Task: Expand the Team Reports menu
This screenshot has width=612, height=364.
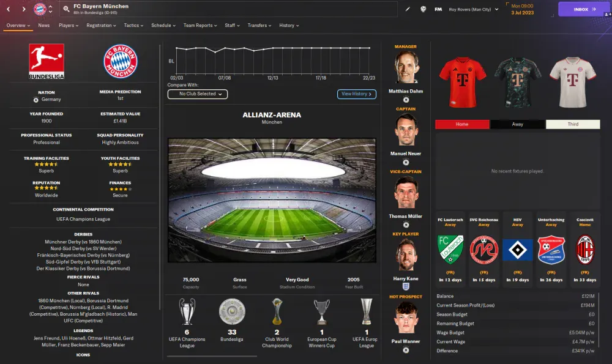Action: point(200,25)
